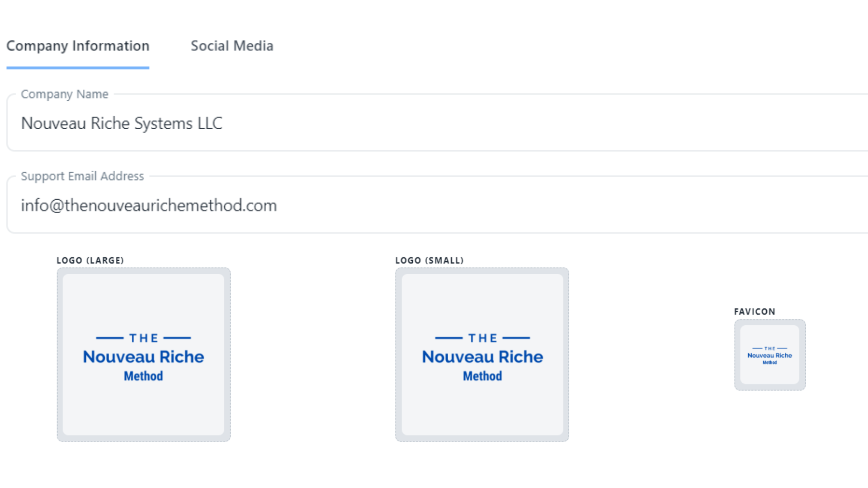Click the "Company Name" field label
Viewport: 868px width, 488px height.
point(65,94)
